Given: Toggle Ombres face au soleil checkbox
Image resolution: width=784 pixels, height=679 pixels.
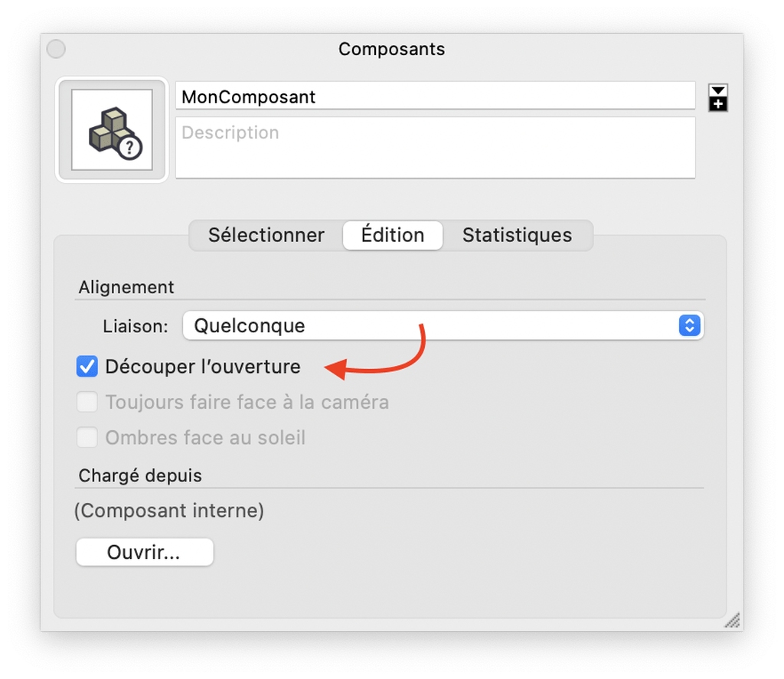Looking at the screenshot, I should 87,437.
